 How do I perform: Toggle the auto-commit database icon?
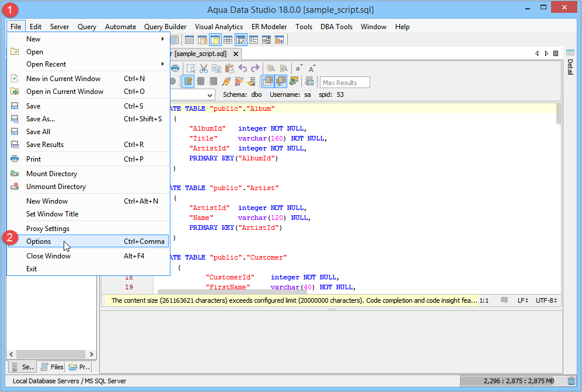(188, 82)
